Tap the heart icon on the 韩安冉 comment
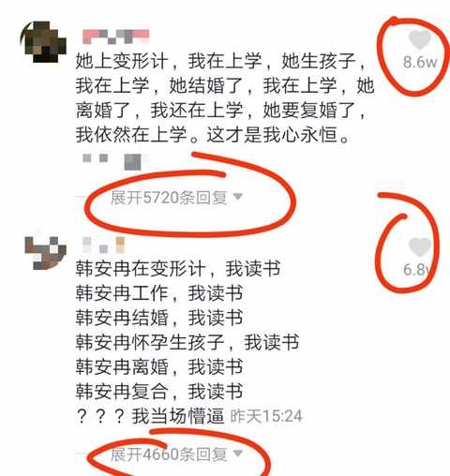The height and width of the screenshot is (476, 450). (420, 247)
